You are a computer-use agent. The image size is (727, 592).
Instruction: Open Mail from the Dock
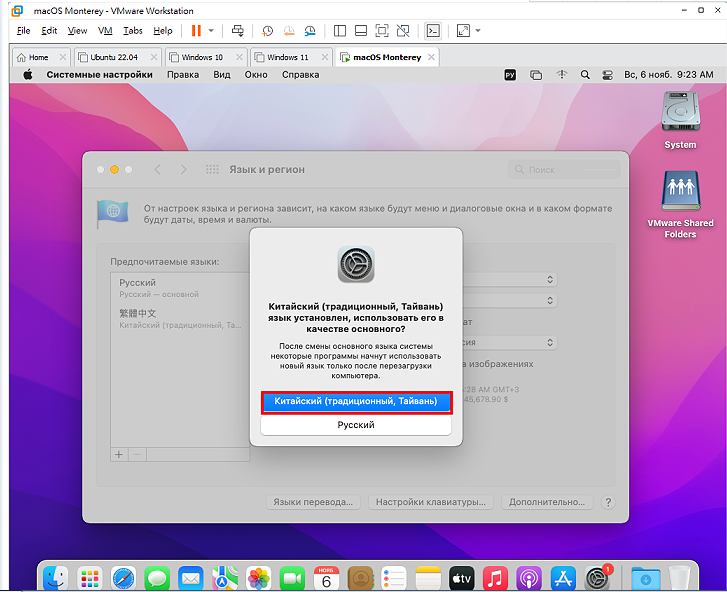[191, 578]
